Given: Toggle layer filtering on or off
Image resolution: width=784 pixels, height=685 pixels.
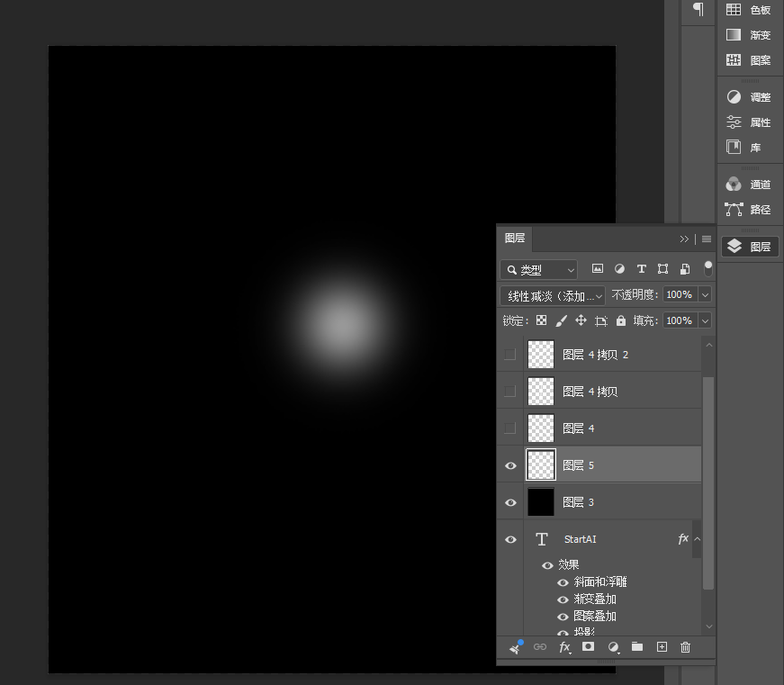Looking at the screenshot, I should tap(708, 268).
